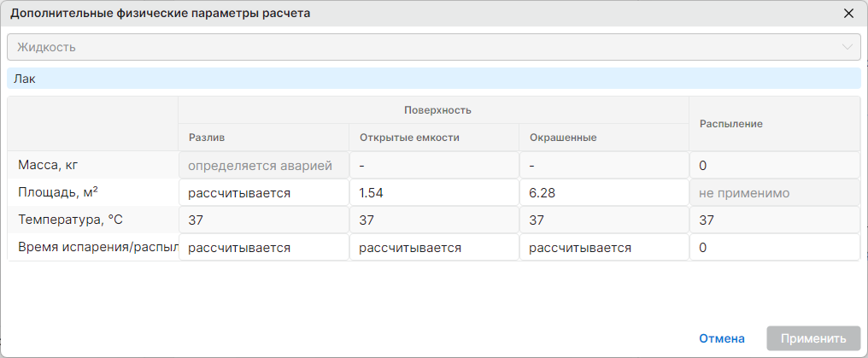Edit Разлив temperature 37
Screen dimensions: 868x358
coord(263,220)
